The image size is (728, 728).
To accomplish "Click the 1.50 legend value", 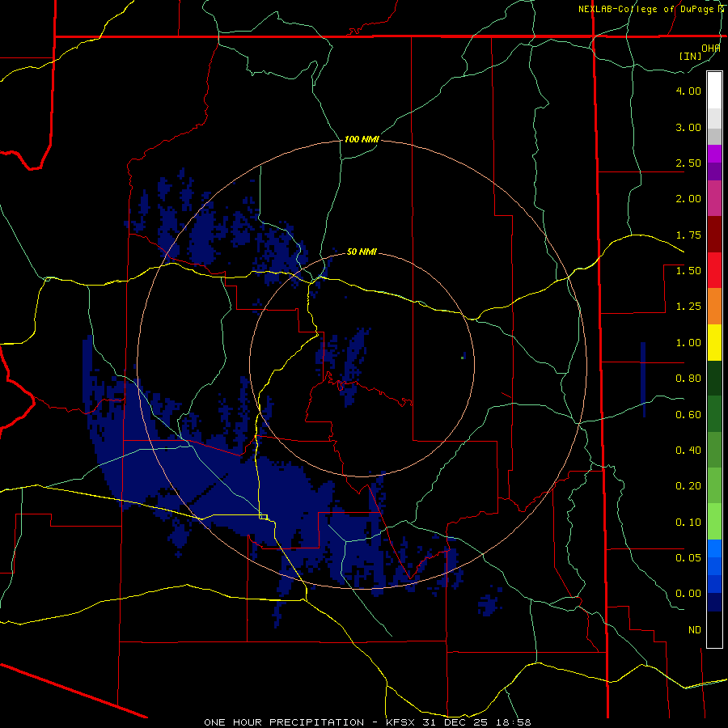I will (688, 271).
